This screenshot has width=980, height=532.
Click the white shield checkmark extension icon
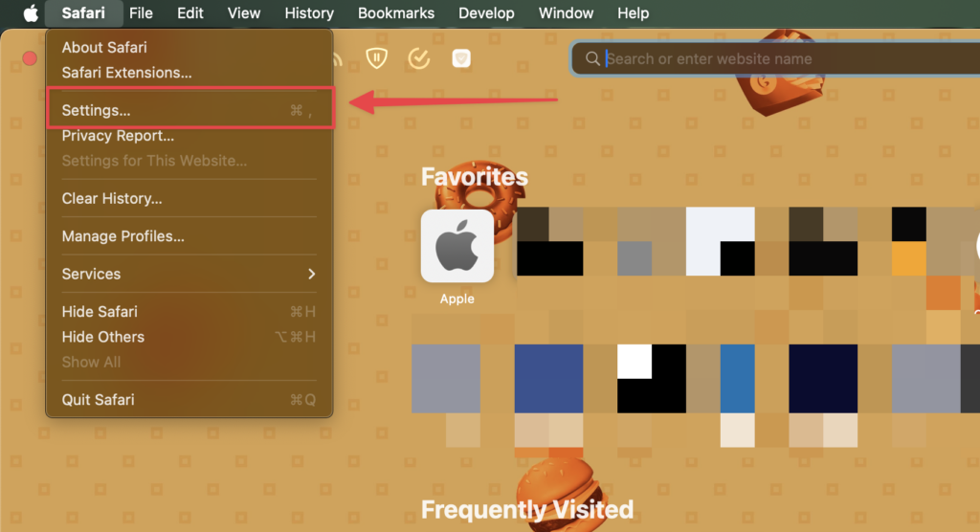point(462,58)
